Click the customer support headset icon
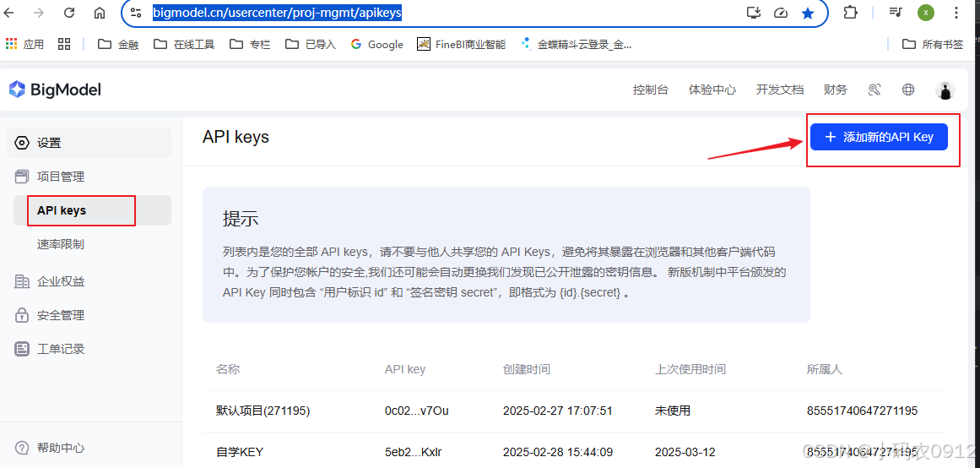The width and height of the screenshot is (980, 468). pos(874,90)
